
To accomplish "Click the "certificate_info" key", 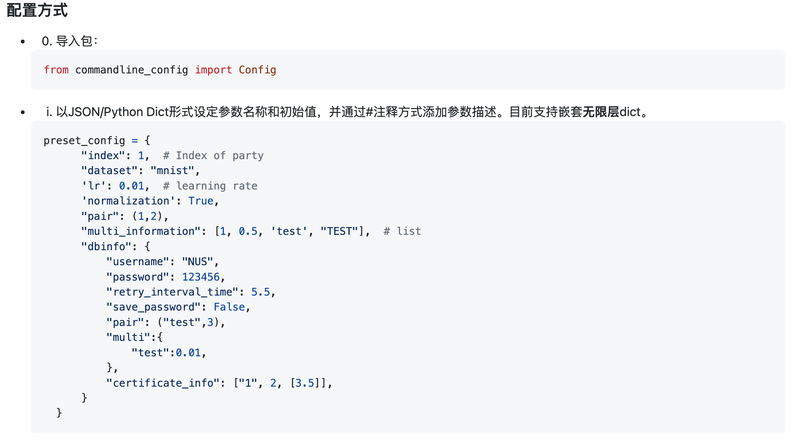I will [x=163, y=383].
